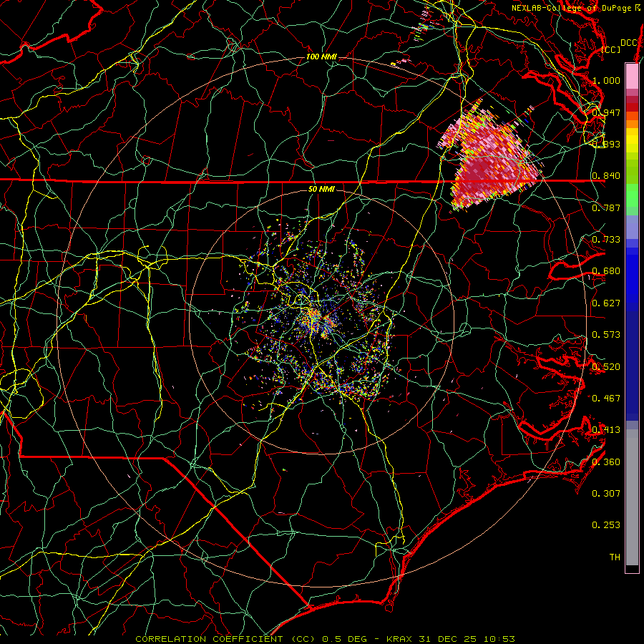Select the 0.733 scale value
The height and width of the screenshot is (644, 644).
click(x=606, y=240)
